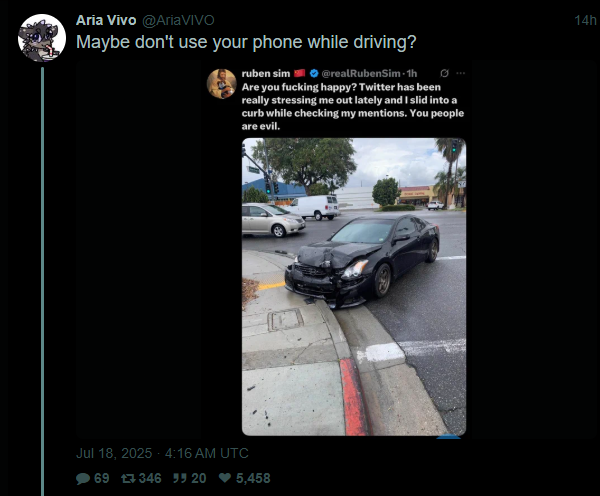This screenshot has width=600, height=496.
Task: Click the verified badge next to ruben sim
Action: click(x=314, y=73)
